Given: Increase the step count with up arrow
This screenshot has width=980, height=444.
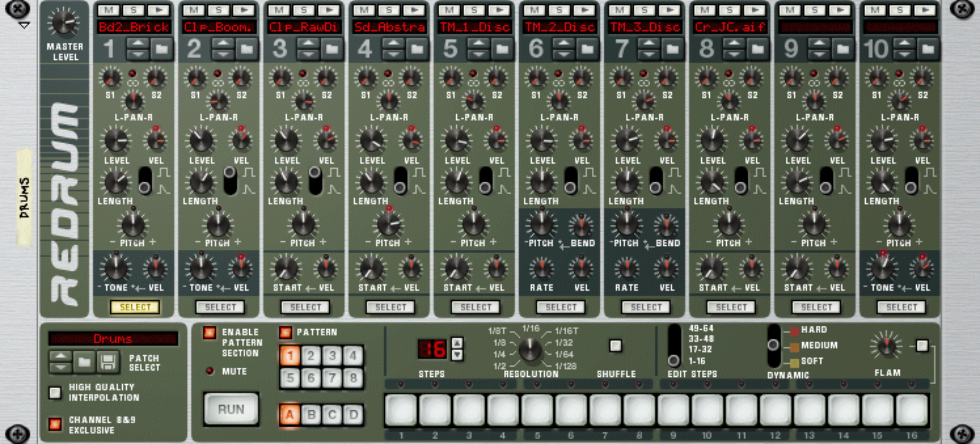Looking at the screenshot, I should (457, 342).
